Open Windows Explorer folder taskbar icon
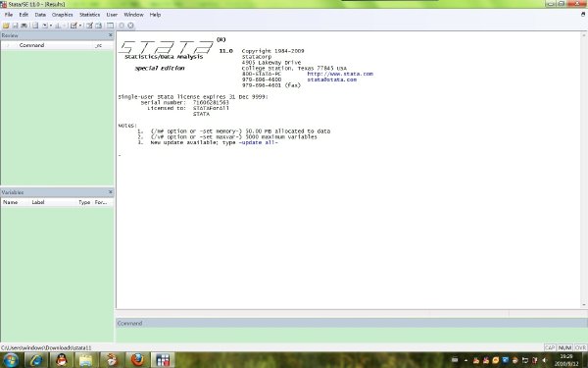This screenshot has width=588, height=368. [86, 360]
